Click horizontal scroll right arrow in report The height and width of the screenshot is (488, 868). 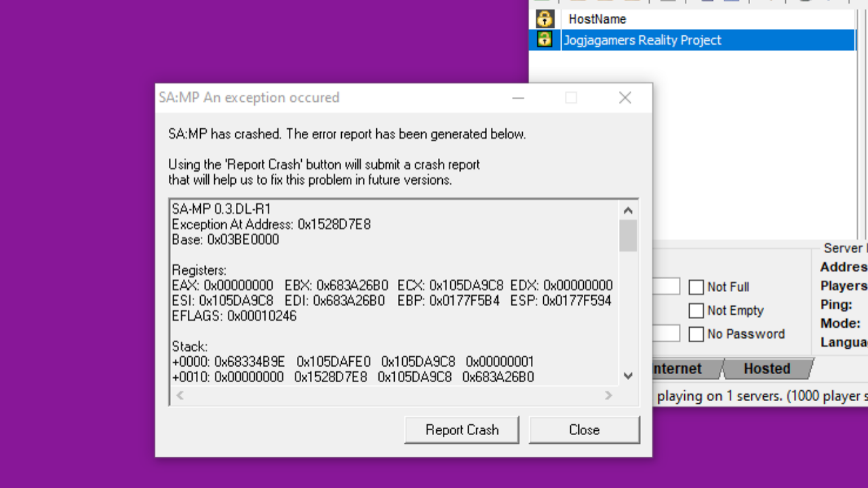coord(609,395)
